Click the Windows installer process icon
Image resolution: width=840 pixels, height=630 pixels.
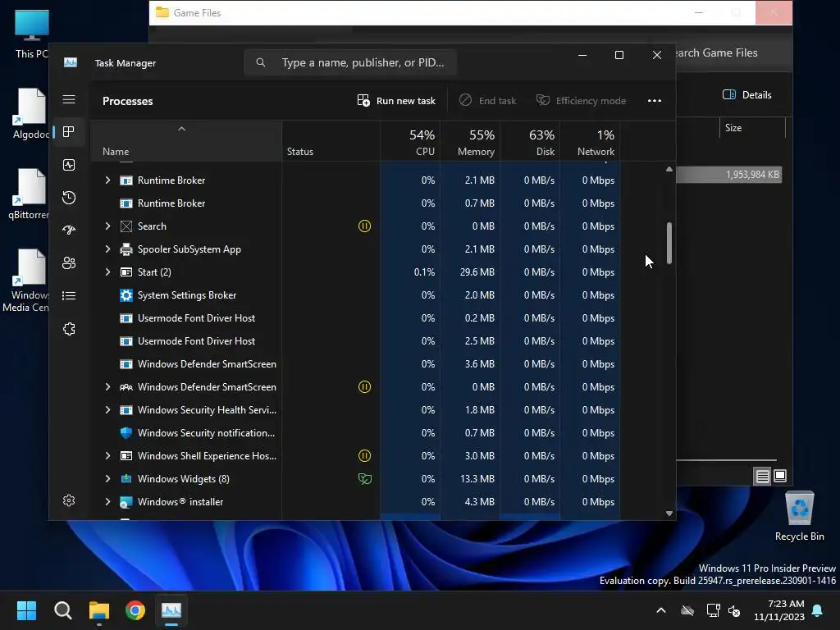point(126,502)
